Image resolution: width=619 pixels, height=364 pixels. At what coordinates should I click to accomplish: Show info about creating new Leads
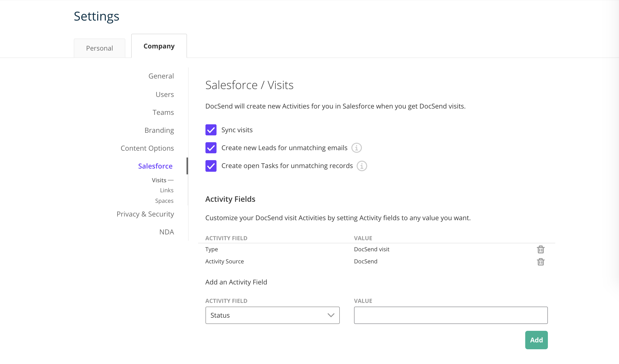pos(357,148)
